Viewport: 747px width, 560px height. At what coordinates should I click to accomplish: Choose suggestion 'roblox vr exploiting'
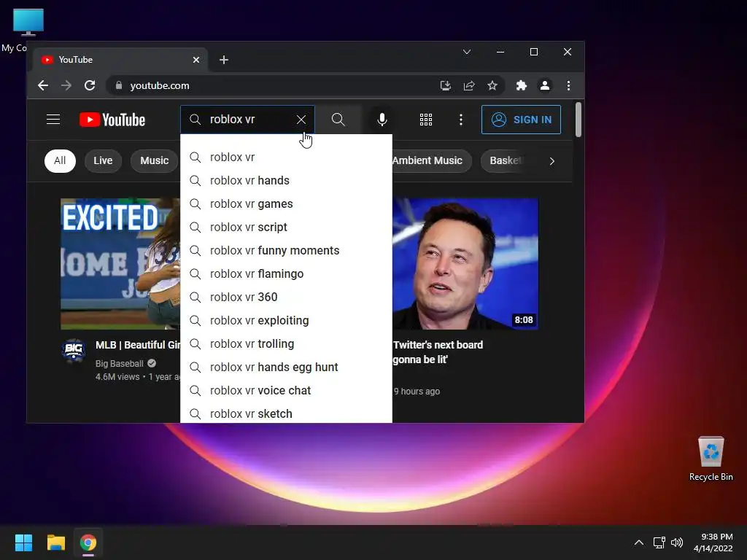tap(286, 321)
